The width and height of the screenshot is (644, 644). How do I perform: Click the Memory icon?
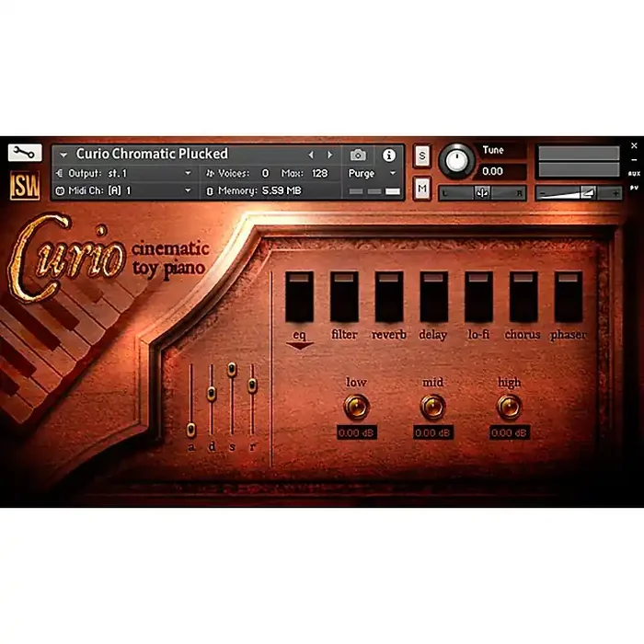(210, 191)
